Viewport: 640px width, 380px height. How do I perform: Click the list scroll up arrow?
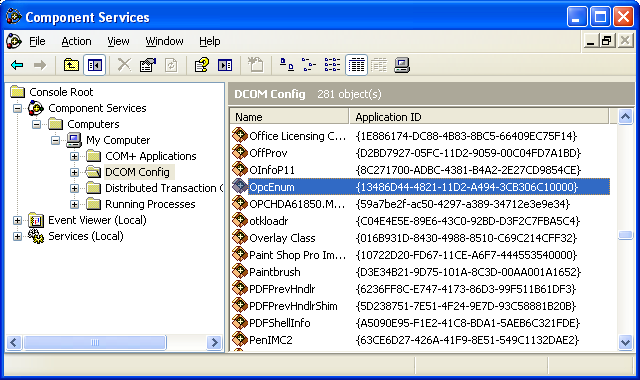625,117
